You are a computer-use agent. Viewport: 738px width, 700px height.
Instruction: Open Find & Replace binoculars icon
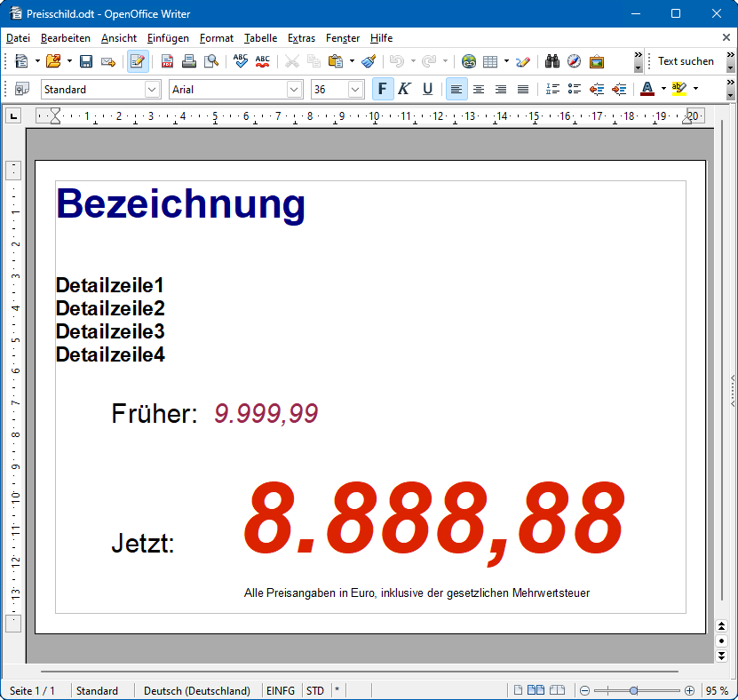coord(552,61)
